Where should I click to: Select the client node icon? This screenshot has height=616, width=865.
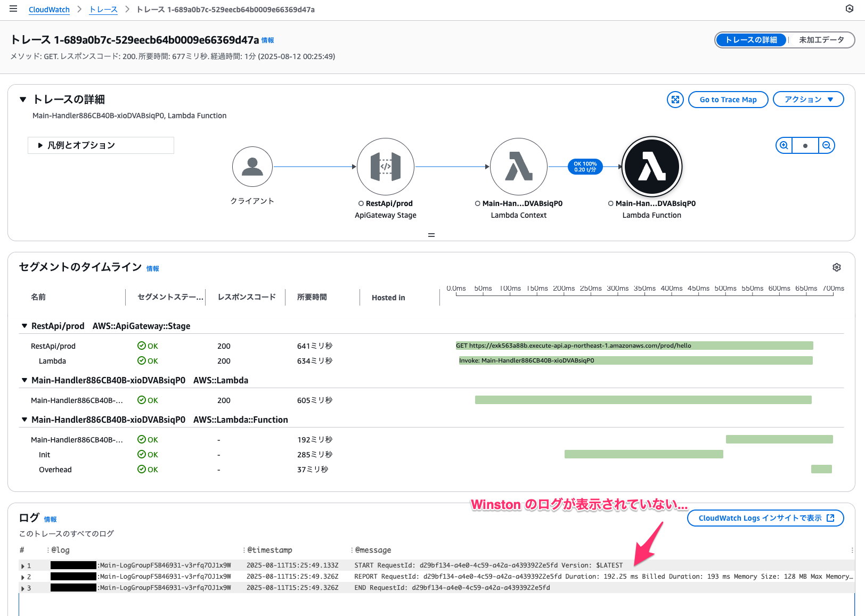click(252, 167)
